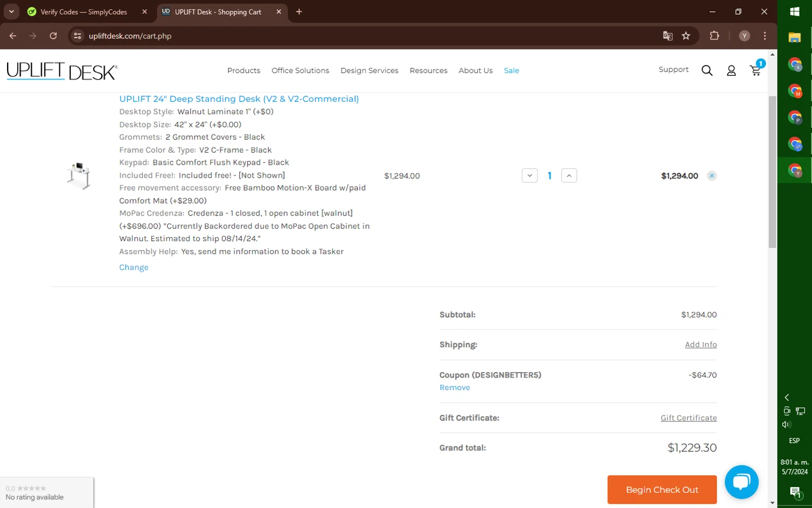The height and width of the screenshot is (508, 812).
Task: Open the network status tray icon
Action: coord(800,411)
